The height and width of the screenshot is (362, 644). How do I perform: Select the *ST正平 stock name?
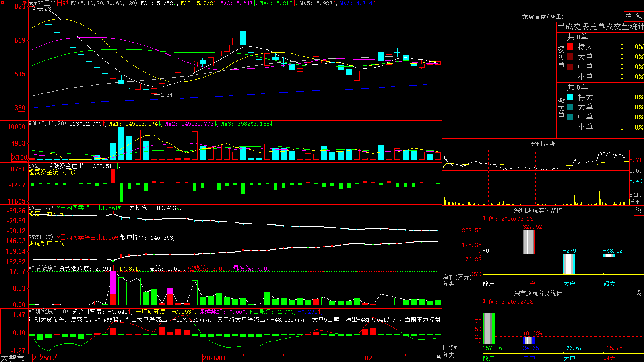[45, 3]
